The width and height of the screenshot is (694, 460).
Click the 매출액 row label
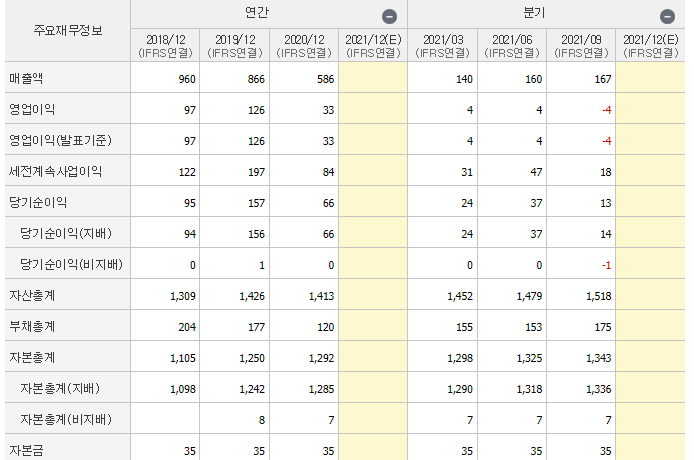26,78
